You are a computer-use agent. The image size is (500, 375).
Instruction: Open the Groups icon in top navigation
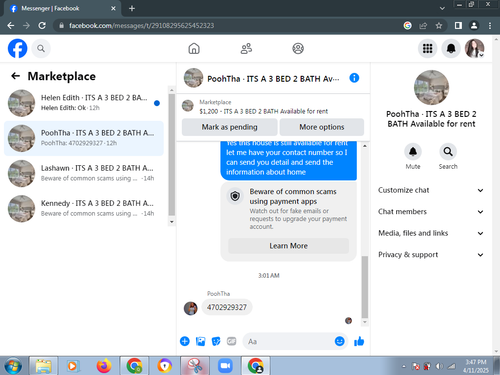(x=298, y=49)
